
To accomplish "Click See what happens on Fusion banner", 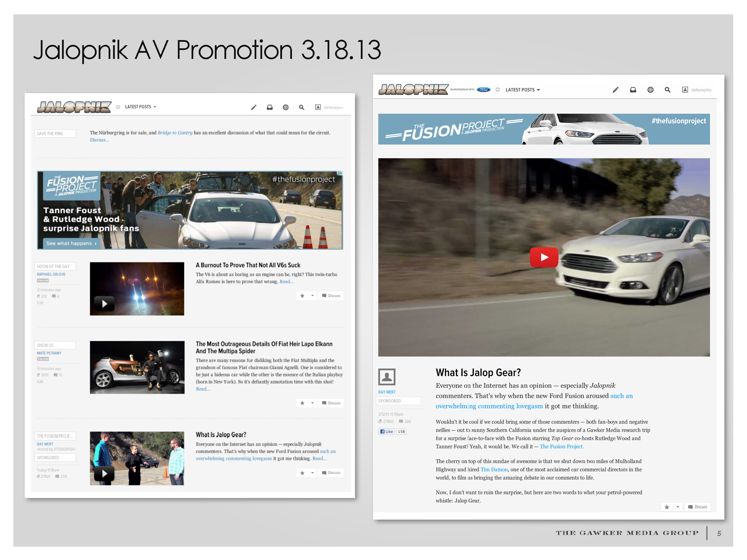I will click(71, 244).
